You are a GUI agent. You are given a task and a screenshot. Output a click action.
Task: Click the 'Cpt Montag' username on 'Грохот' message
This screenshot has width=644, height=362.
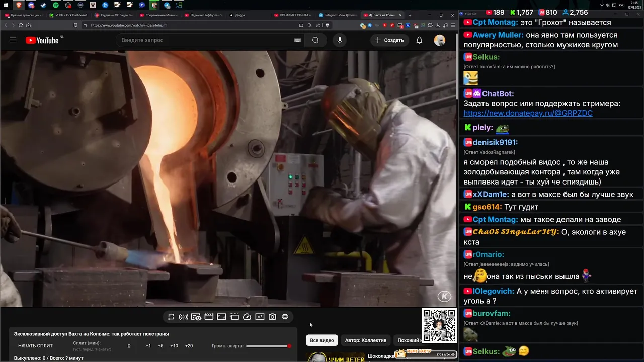(x=495, y=22)
